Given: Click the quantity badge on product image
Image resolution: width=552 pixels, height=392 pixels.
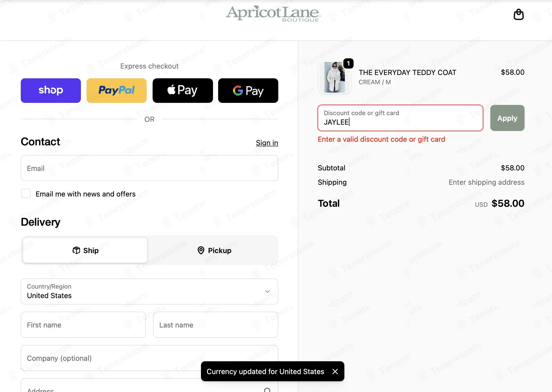Looking at the screenshot, I should point(348,63).
